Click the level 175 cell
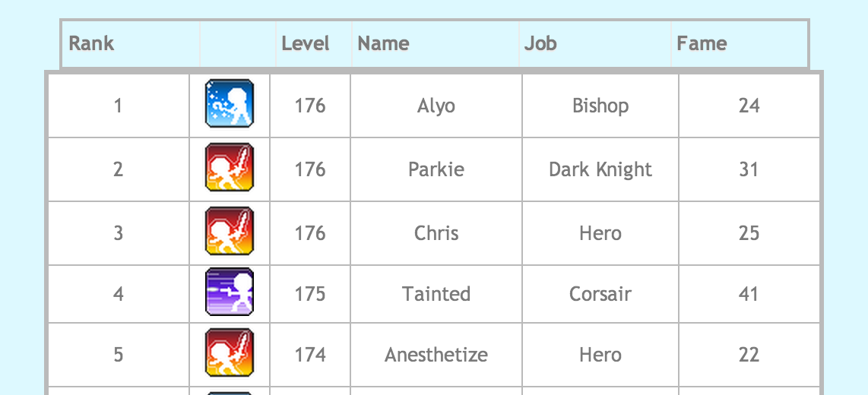This screenshot has width=868, height=395. (x=310, y=294)
